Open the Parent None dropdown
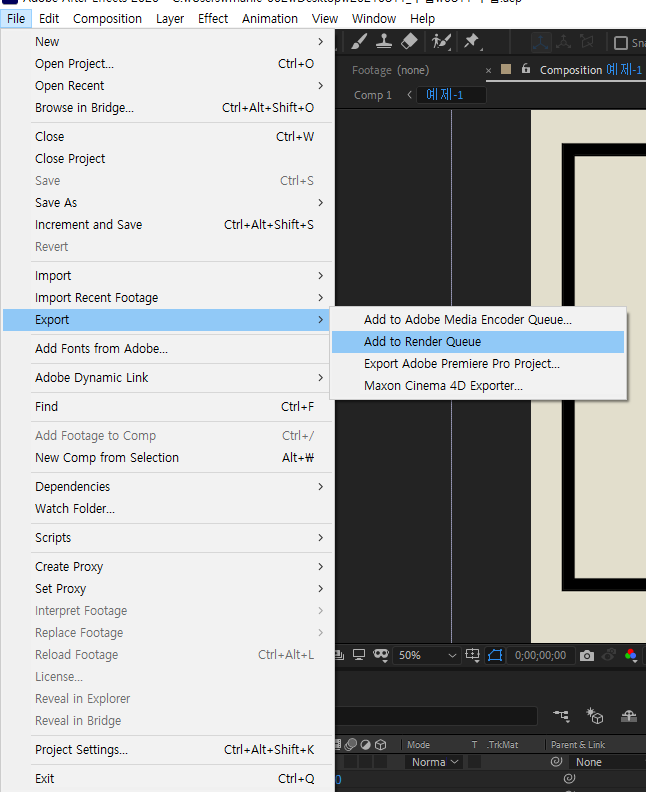This screenshot has height=792, width=646. [607, 762]
